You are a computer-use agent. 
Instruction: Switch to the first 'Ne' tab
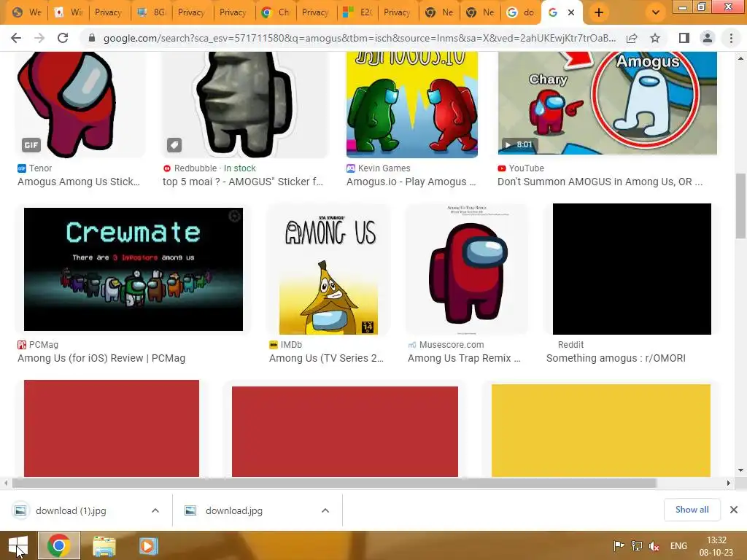(x=440, y=12)
